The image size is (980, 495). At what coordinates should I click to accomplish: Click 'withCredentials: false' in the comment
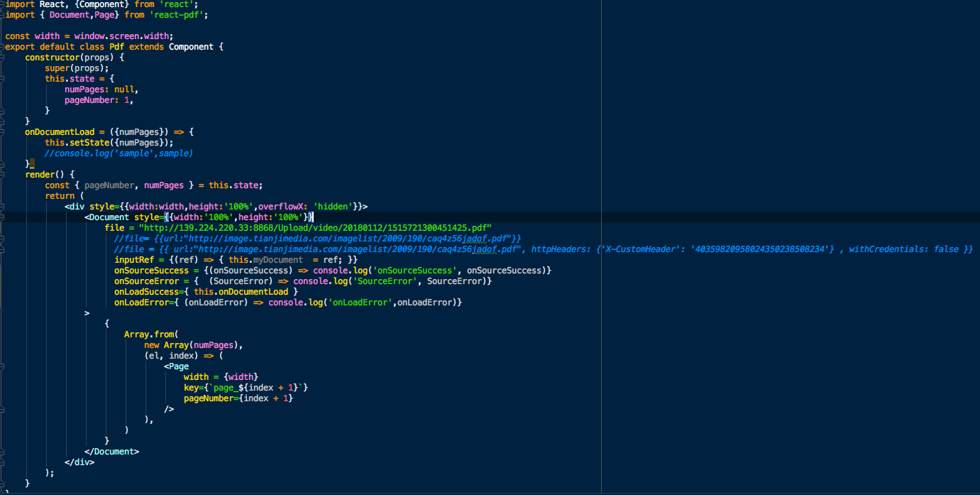point(903,249)
